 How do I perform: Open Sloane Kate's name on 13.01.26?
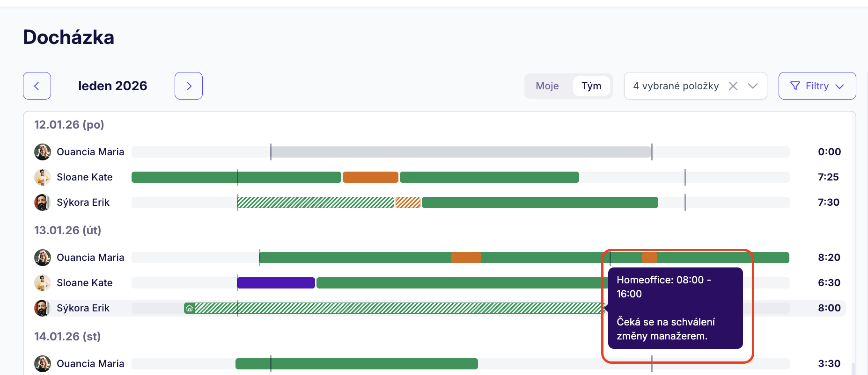click(x=85, y=283)
